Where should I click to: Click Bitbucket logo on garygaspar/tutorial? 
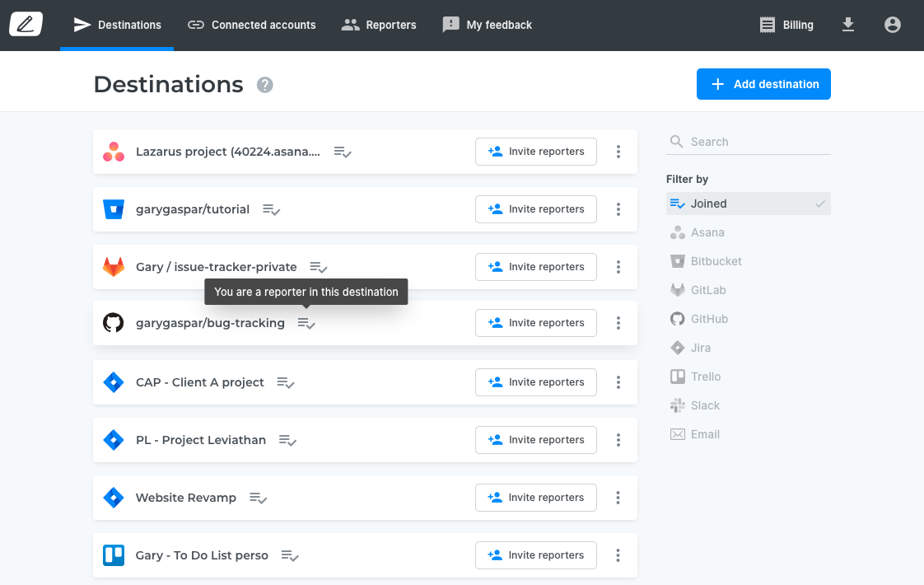(x=114, y=209)
